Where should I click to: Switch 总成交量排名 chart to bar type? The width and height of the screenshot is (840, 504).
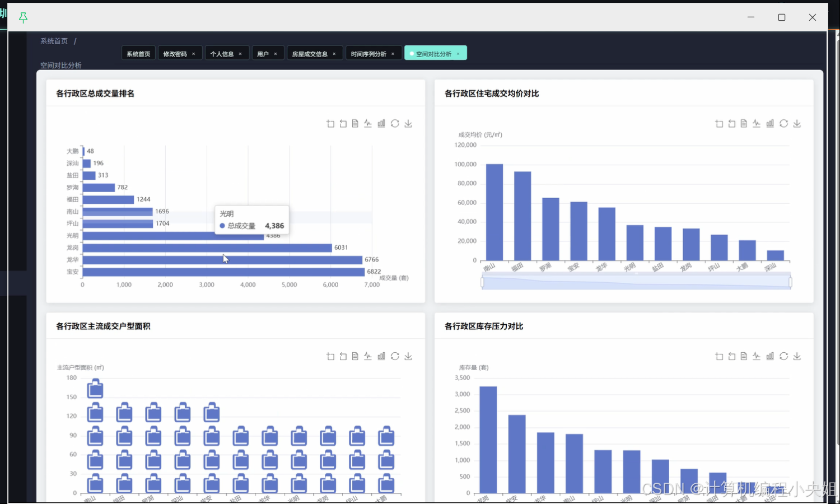tap(381, 123)
